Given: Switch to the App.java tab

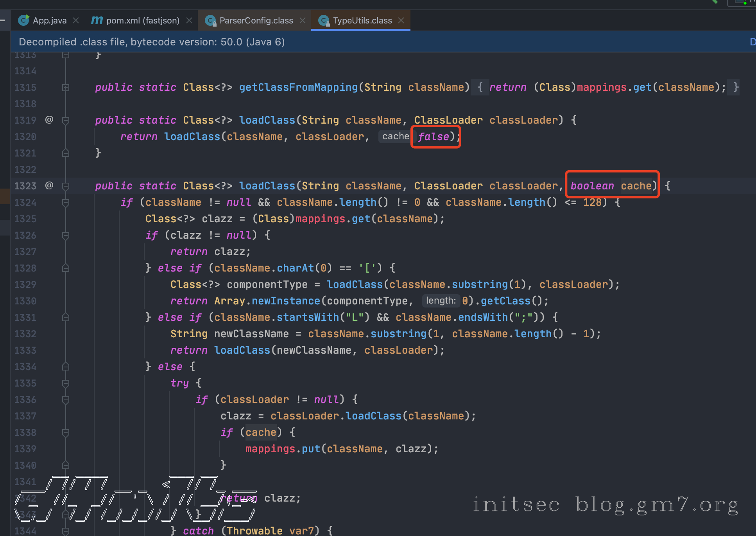Looking at the screenshot, I should click(49, 20).
